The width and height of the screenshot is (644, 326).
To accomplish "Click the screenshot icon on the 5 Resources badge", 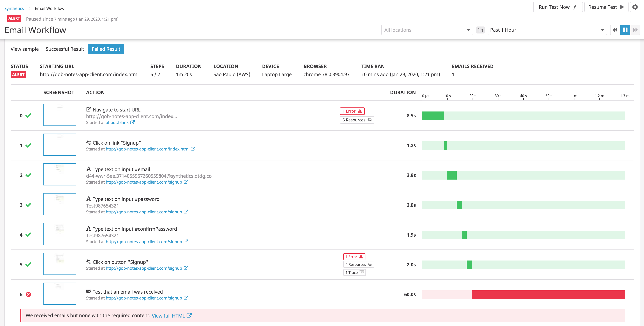I will (370, 120).
